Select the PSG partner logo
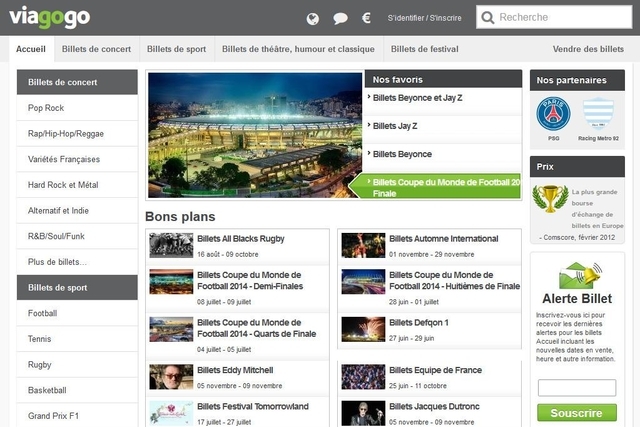The image size is (640, 427). [x=553, y=114]
